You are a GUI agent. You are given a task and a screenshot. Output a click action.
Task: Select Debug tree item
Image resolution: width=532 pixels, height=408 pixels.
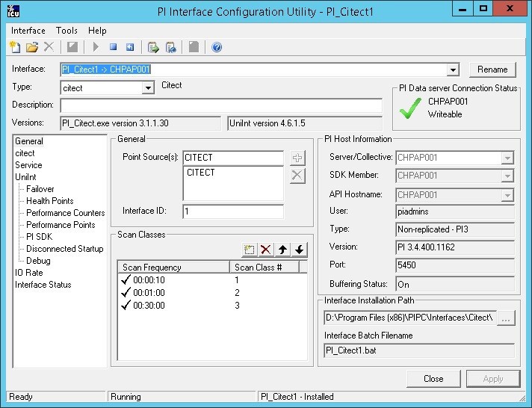(38, 261)
